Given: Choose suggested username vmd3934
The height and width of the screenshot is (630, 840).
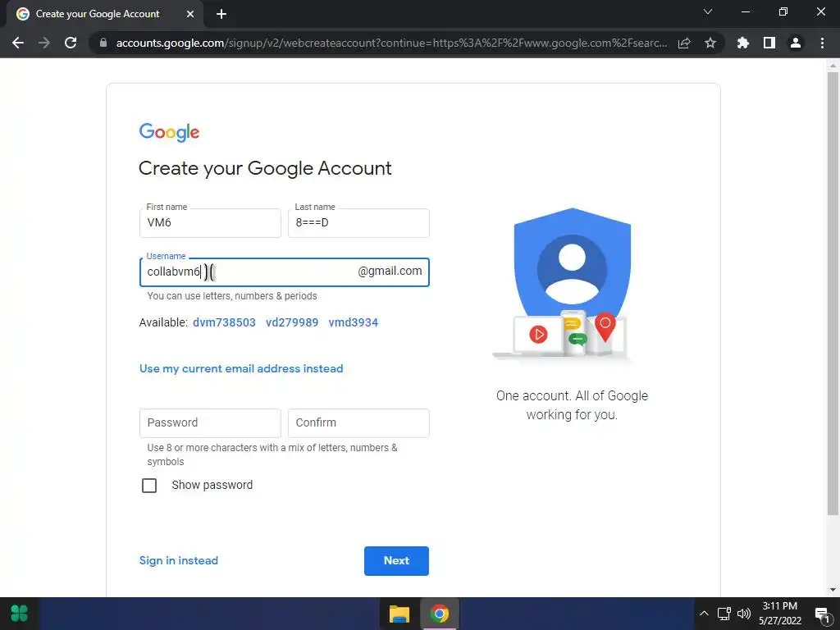Looking at the screenshot, I should pyautogui.click(x=353, y=322).
